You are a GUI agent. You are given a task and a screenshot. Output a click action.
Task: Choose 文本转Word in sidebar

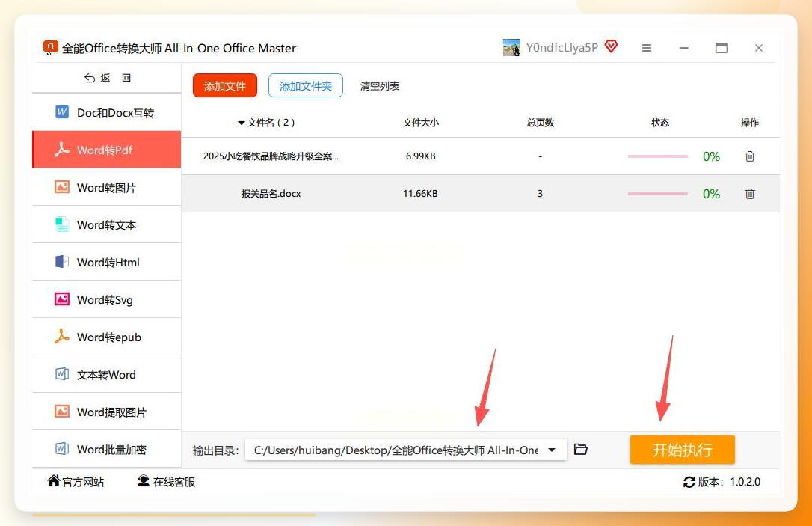pyautogui.click(x=107, y=373)
